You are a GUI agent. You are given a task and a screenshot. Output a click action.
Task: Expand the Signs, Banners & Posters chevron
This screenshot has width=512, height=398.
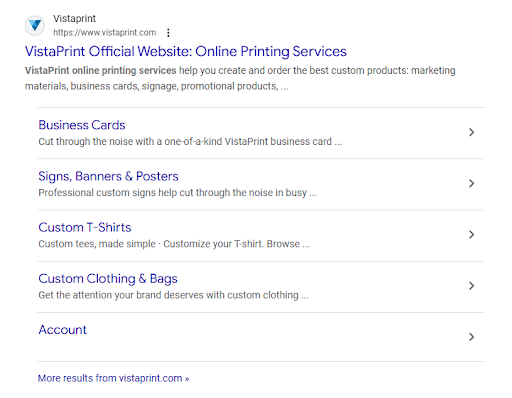[x=471, y=183]
